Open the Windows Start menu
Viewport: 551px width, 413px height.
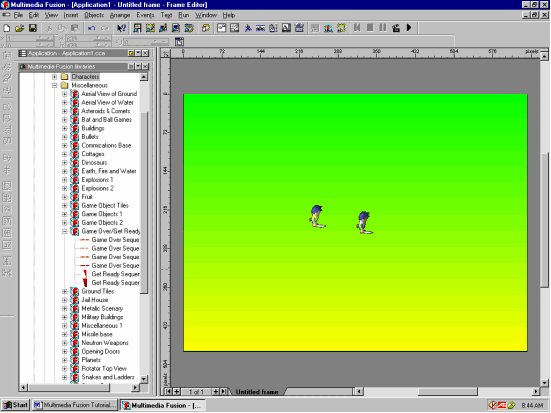pos(15,405)
